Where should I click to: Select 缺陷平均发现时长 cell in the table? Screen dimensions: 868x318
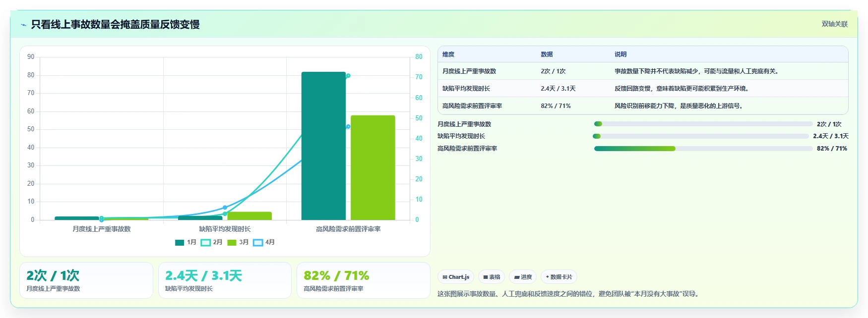466,89
